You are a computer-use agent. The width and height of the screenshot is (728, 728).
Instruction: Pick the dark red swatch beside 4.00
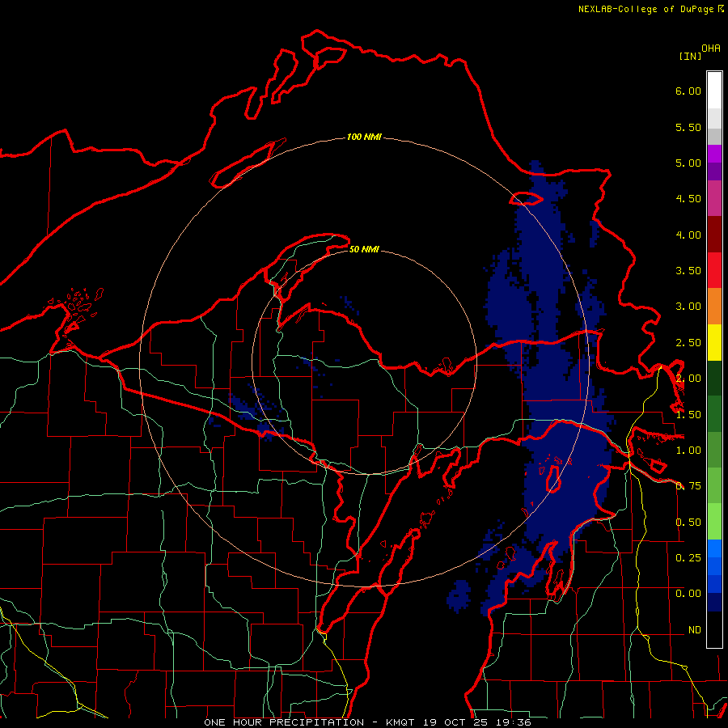(714, 235)
